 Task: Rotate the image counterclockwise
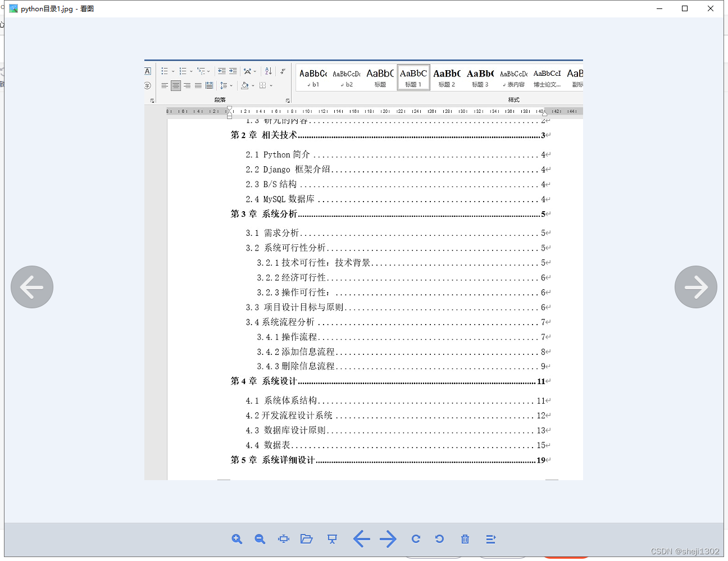pos(440,539)
